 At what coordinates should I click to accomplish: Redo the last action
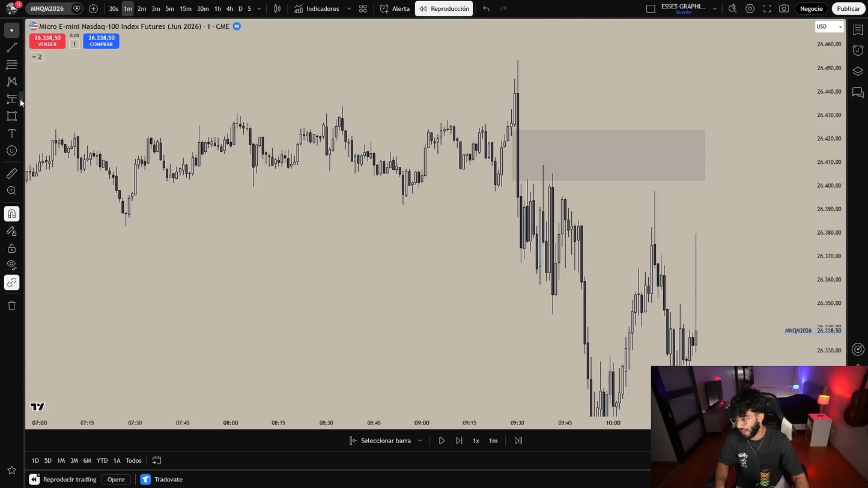click(503, 9)
